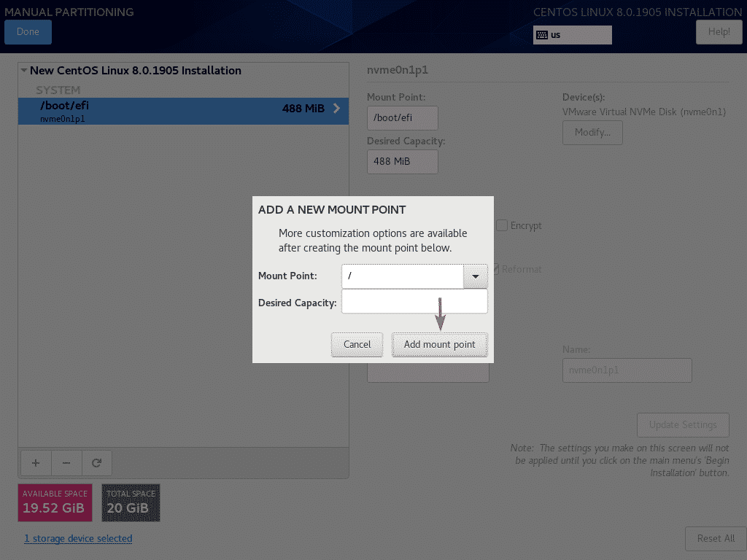Viewport: 747px width, 560px height.
Task: Open the 1 storage device selected link
Action: tap(78, 539)
